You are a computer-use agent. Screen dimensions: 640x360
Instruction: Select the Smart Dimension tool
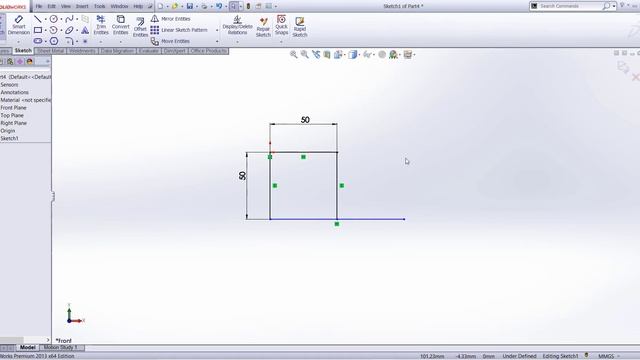[x=19, y=25]
